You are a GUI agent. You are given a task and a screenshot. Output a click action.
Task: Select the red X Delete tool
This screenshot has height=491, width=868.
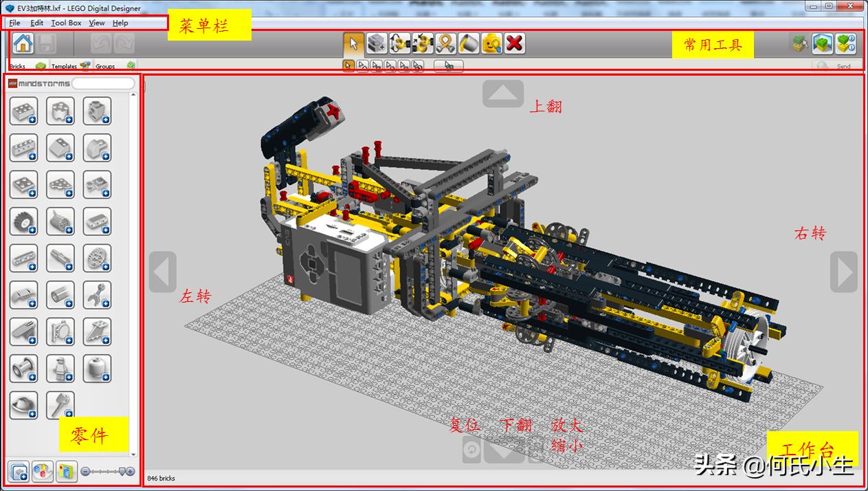click(514, 43)
